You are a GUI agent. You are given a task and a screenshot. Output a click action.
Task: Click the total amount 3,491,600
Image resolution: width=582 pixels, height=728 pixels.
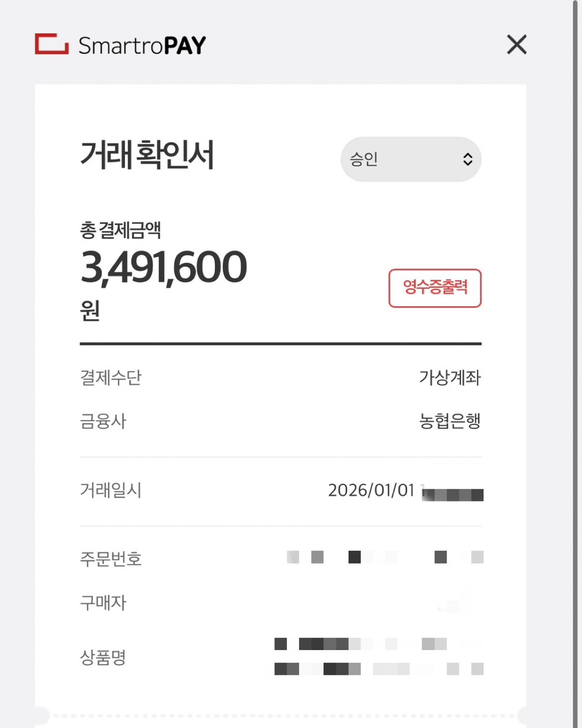coord(164,267)
